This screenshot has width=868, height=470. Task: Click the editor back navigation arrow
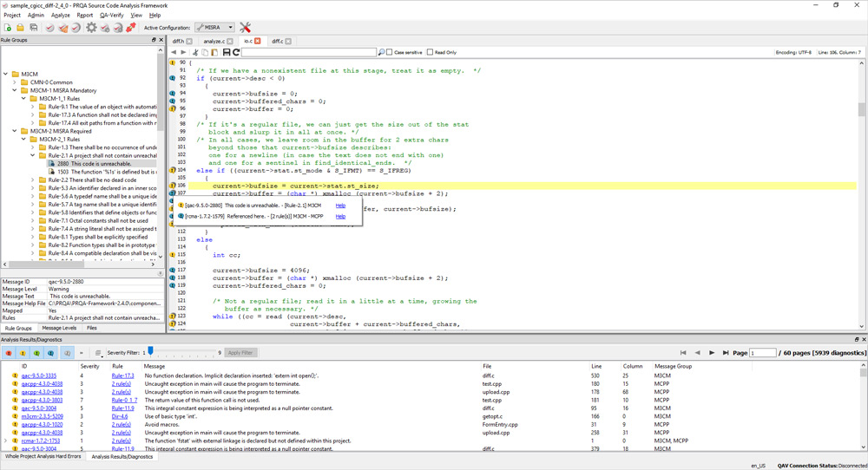pyautogui.click(x=174, y=53)
